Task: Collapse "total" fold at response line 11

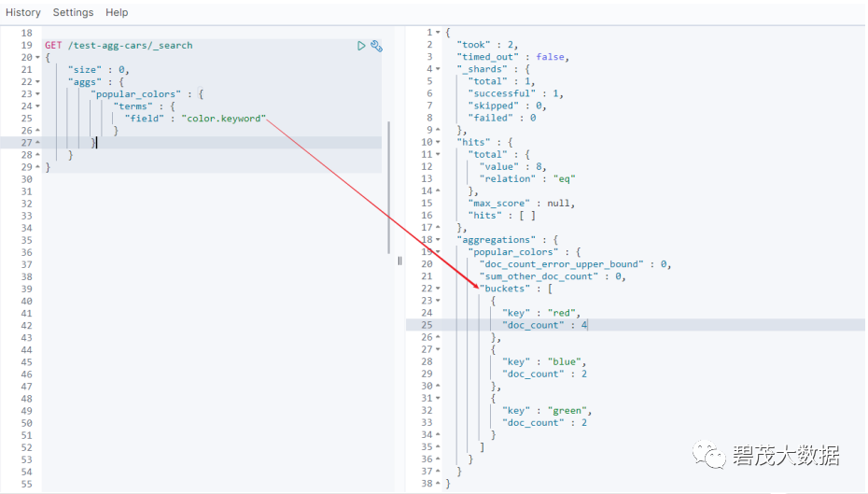Action: point(438,154)
